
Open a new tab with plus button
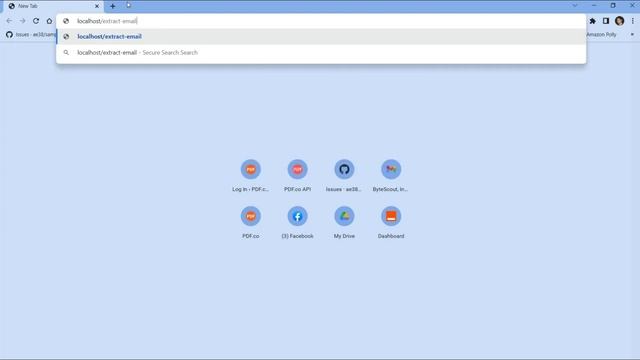point(113,6)
